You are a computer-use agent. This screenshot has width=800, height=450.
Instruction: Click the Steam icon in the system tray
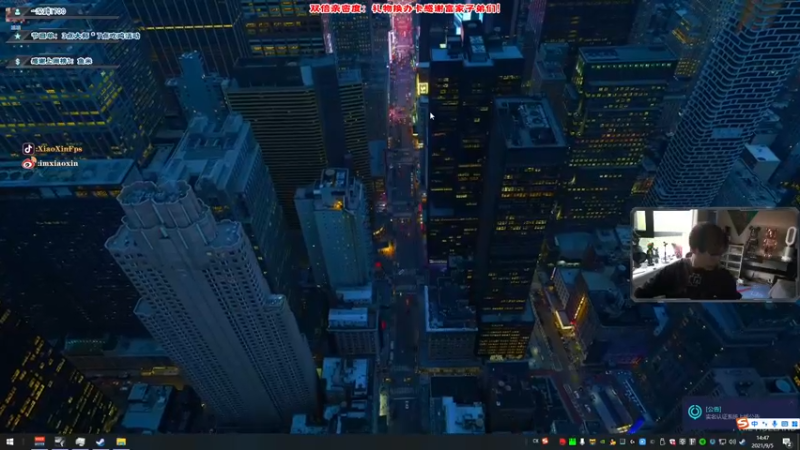tap(742, 442)
